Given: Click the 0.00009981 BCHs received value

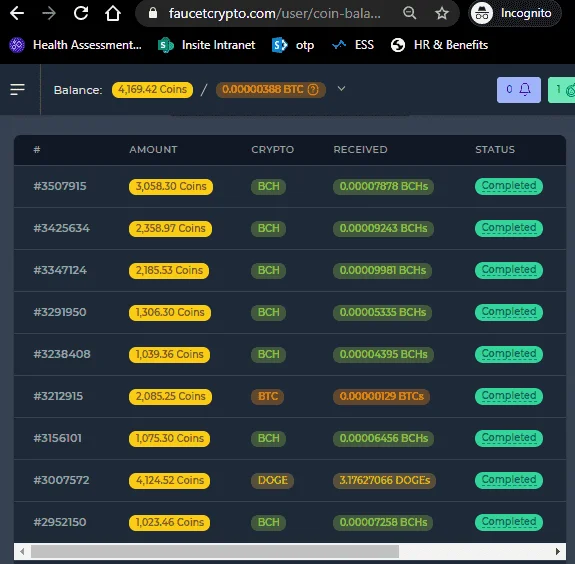Looking at the screenshot, I should (382, 271).
